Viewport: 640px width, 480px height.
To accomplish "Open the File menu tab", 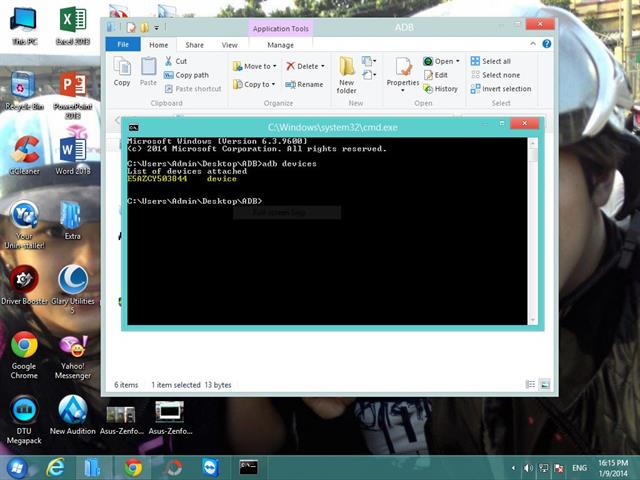I will (x=123, y=45).
